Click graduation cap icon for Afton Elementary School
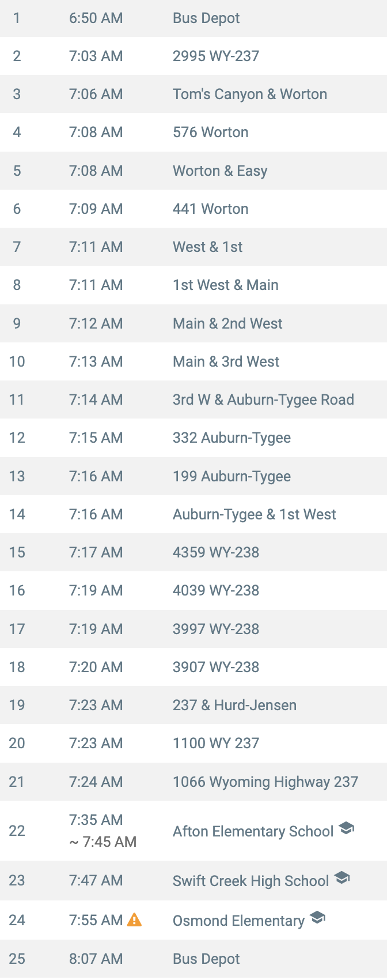Screen dimensions: 387x980 point(346,828)
